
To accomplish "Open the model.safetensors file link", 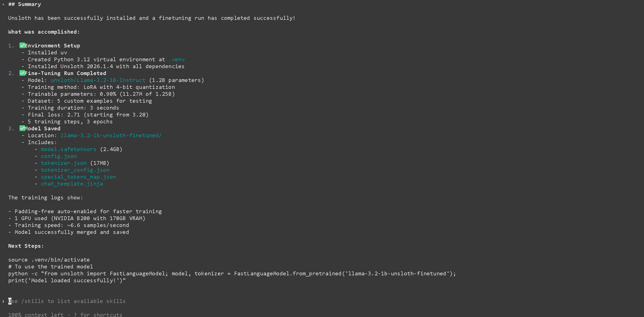I will pos(69,149).
